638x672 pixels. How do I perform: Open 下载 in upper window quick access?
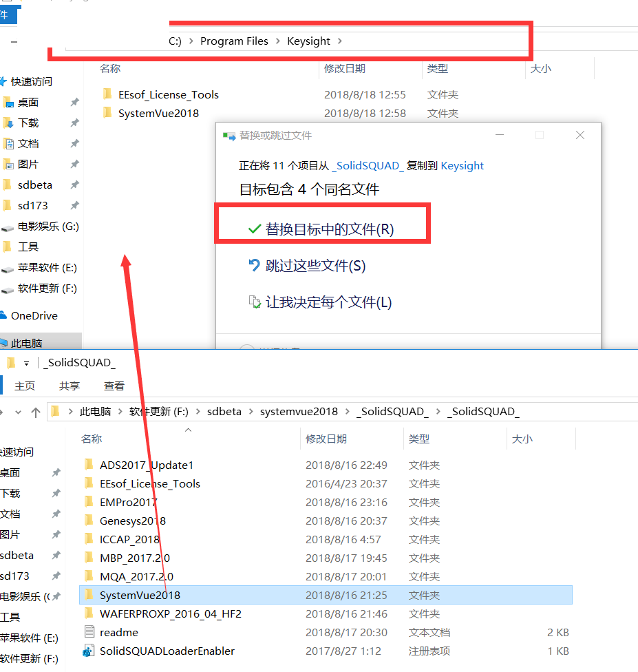click(28, 123)
